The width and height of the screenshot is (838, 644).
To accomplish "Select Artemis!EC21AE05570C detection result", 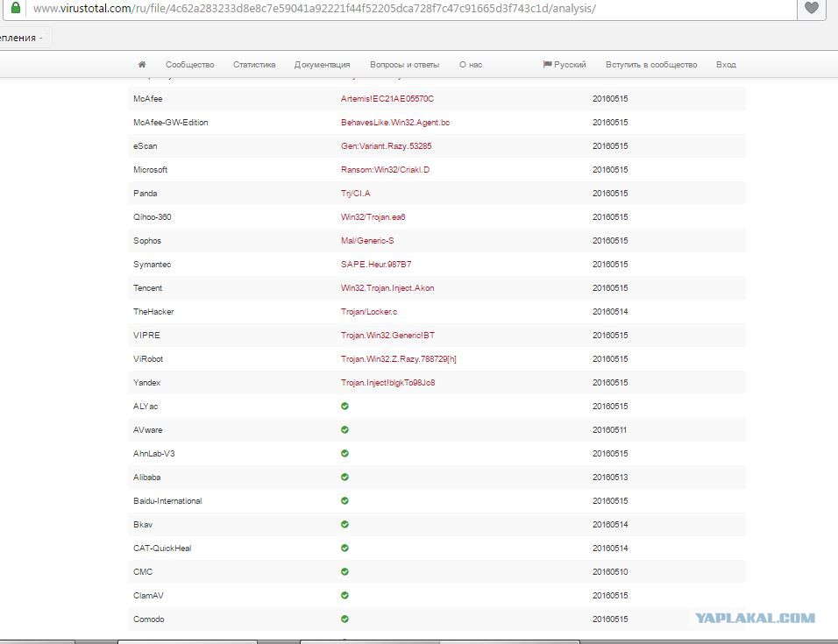I will tap(387, 99).
